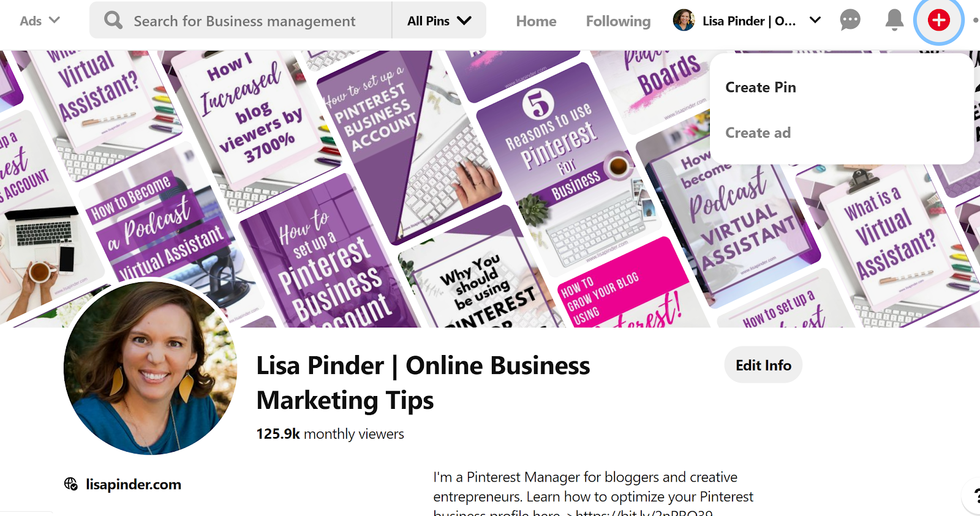980x516 pixels.
Task: Select Create ad from the menu
Action: click(x=758, y=133)
